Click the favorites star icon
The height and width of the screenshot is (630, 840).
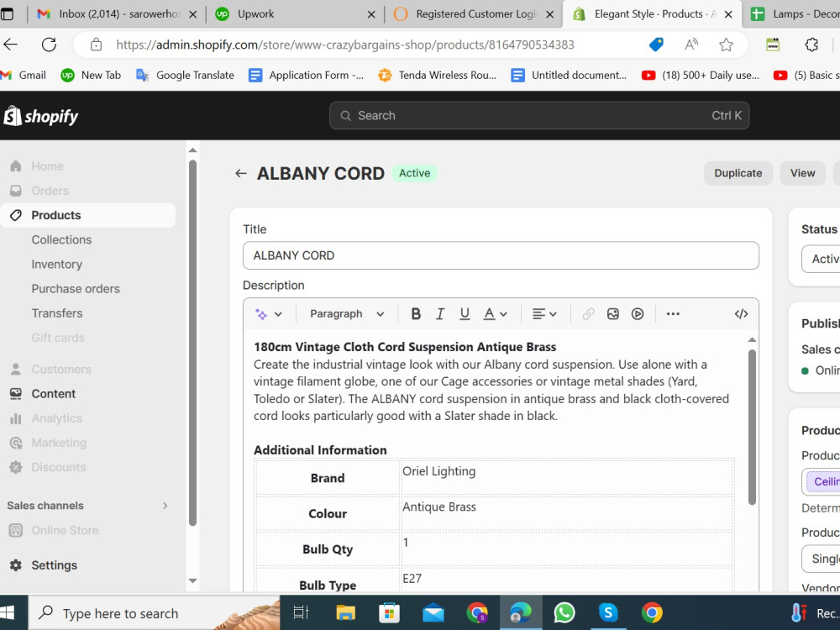pyautogui.click(x=726, y=45)
